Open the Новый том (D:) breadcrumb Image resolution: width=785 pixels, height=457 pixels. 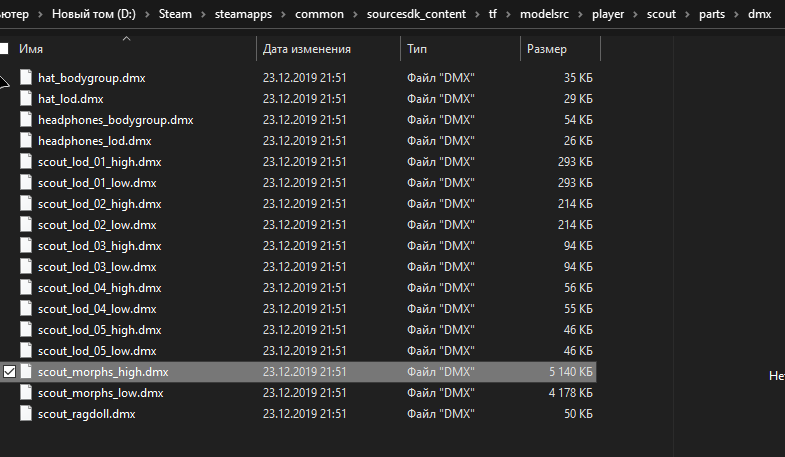coord(93,16)
